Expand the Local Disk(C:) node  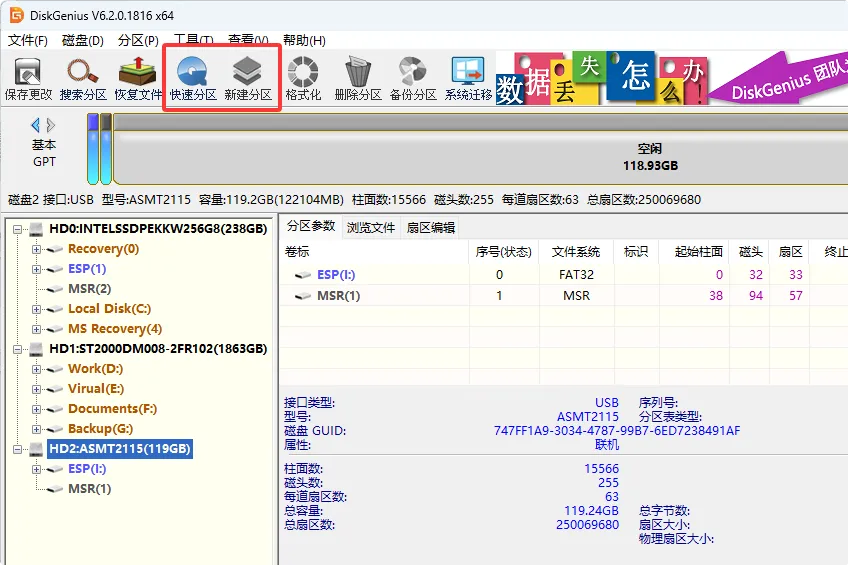(36, 309)
